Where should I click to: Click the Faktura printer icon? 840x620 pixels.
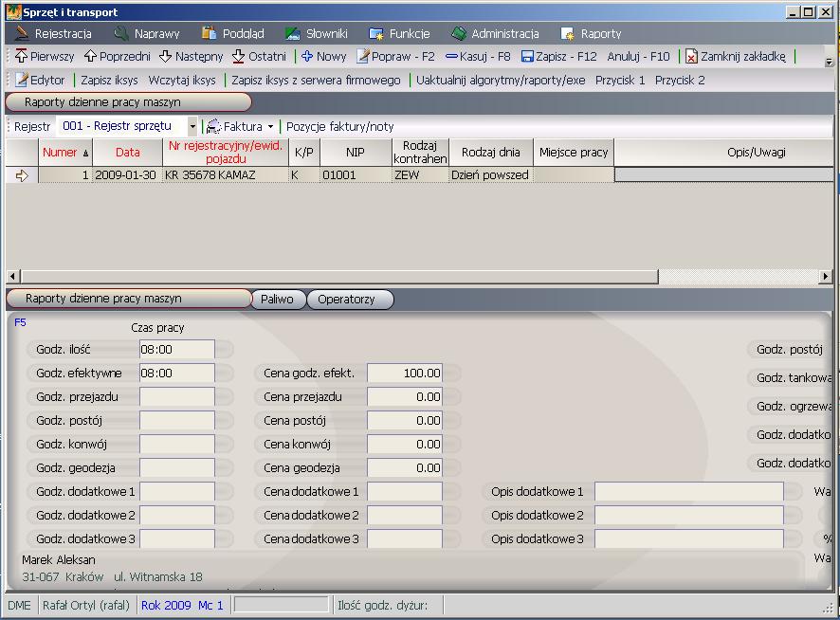[213, 126]
